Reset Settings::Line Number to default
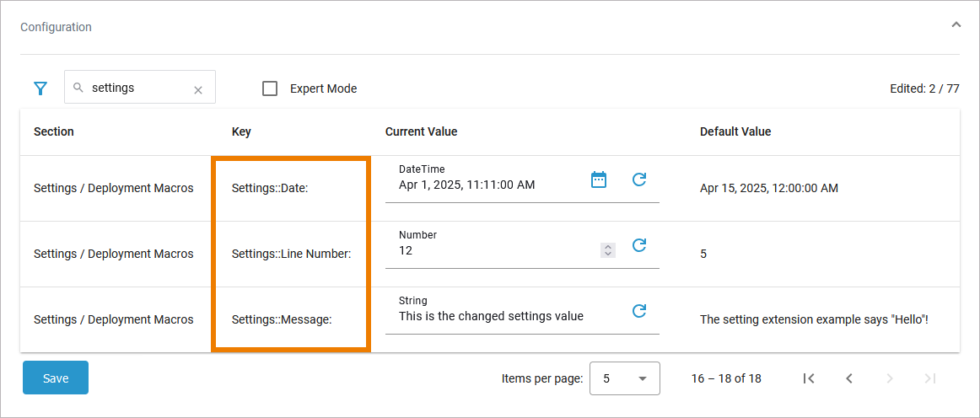 [x=639, y=245]
